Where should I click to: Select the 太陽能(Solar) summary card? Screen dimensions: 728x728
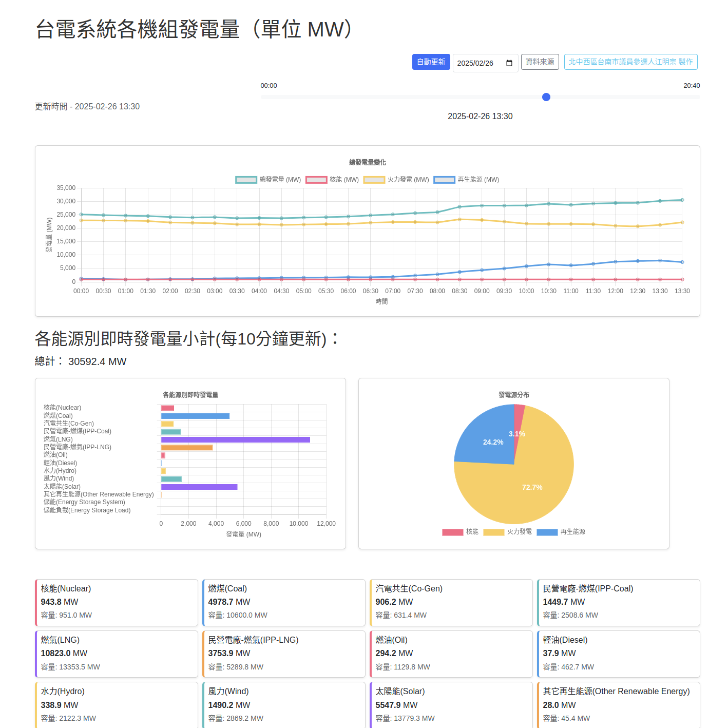click(x=451, y=705)
